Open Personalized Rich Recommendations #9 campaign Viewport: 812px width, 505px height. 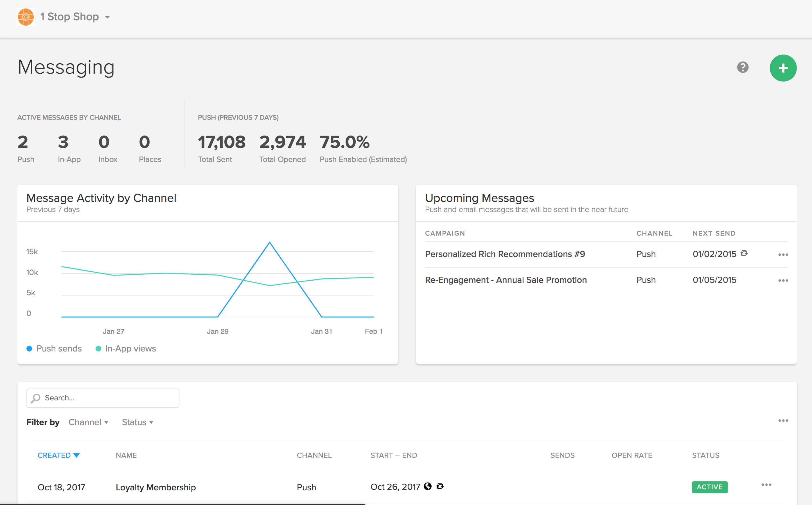tap(505, 254)
